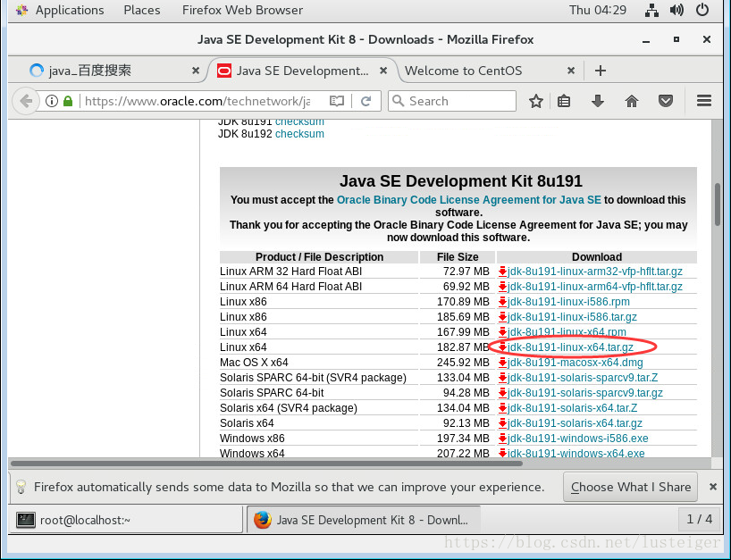The width and height of the screenshot is (731, 560).
Task: Select the Java SE Development tab
Action: click(302, 71)
